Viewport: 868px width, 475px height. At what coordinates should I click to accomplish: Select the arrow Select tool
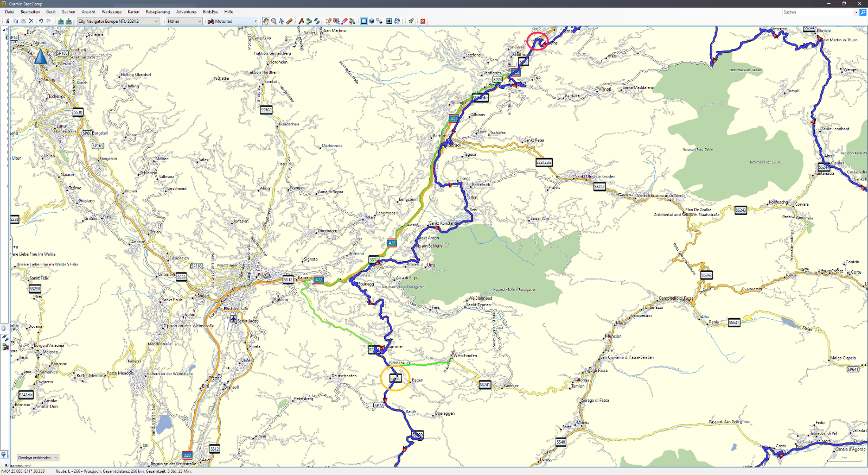282,21
